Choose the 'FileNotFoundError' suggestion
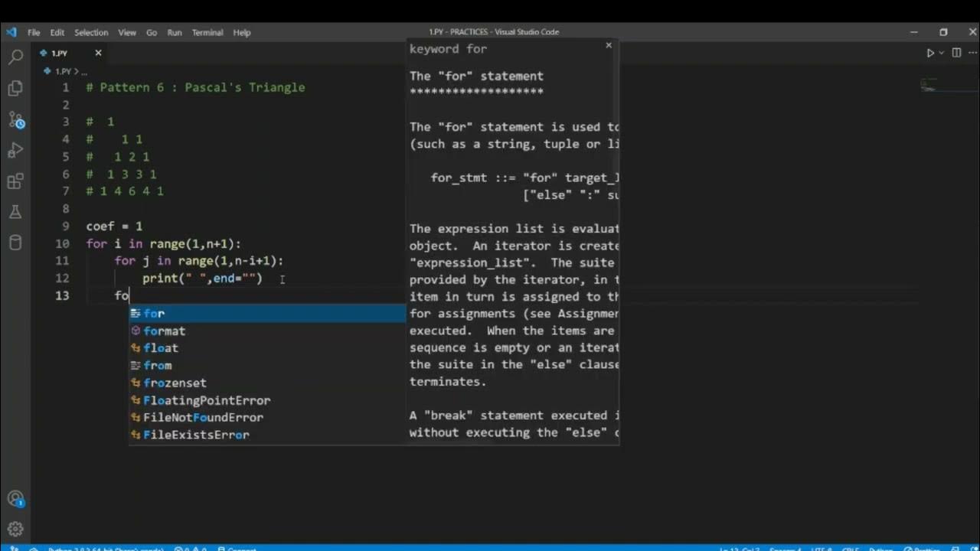This screenshot has height=551, width=980. [267, 418]
